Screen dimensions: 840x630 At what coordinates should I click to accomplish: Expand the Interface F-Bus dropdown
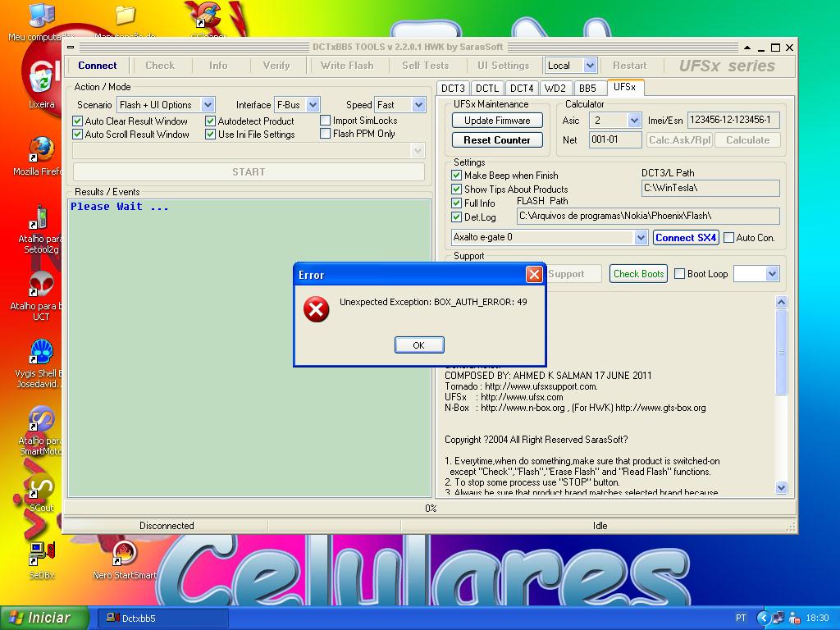pos(313,104)
